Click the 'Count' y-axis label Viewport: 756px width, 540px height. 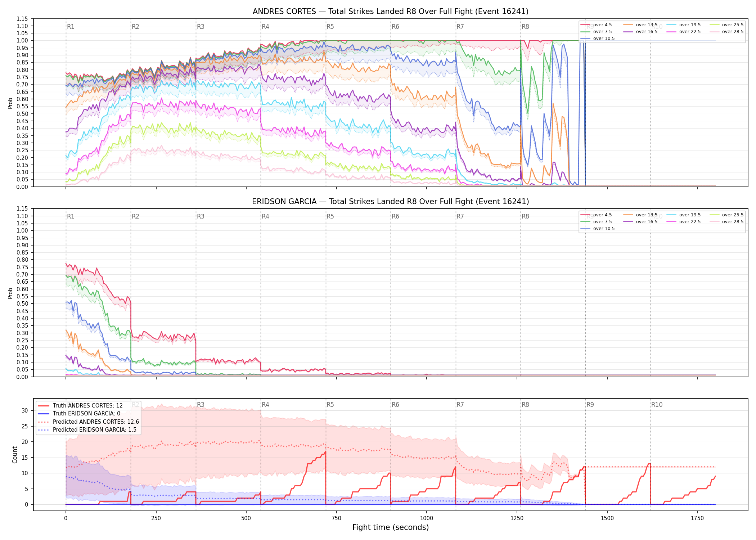point(15,455)
